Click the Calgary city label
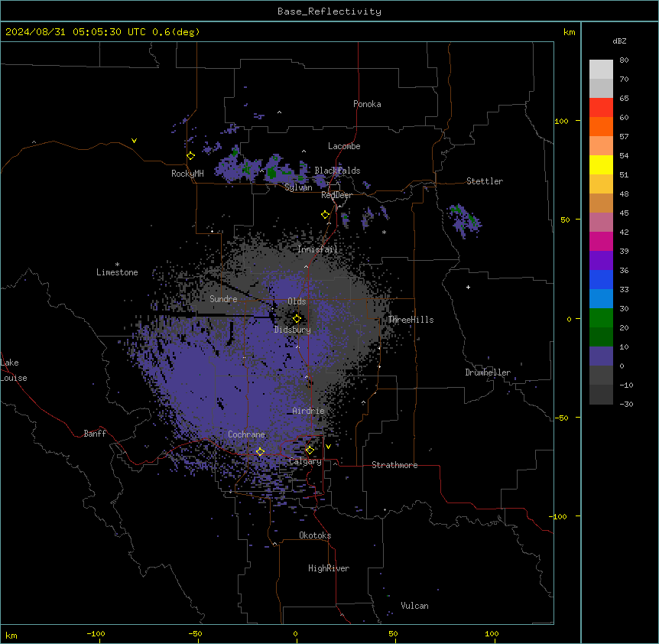Screen dimensions: 659x644 pyautogui.click(x=306, y=461)
